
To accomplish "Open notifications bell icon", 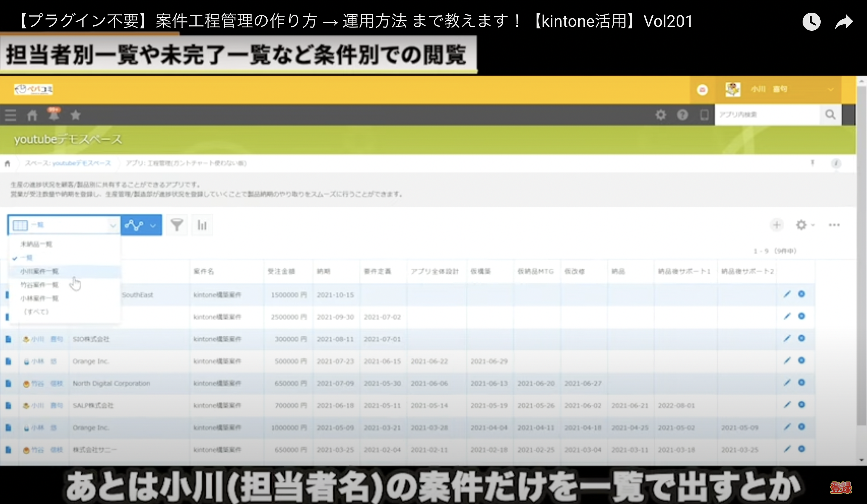I will point(54,115).
